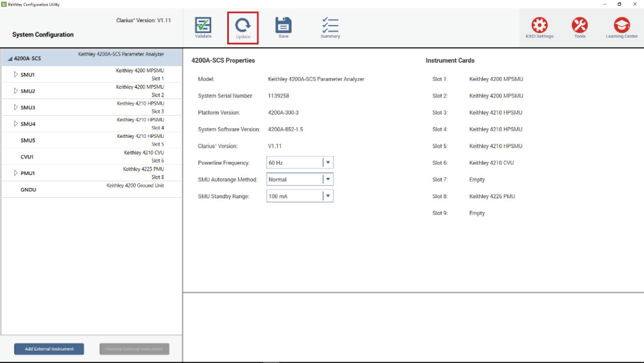Viewport: 644px width, 363px height.
Task: Select the PMU1 tree row label
Action: tap(27, 174)
